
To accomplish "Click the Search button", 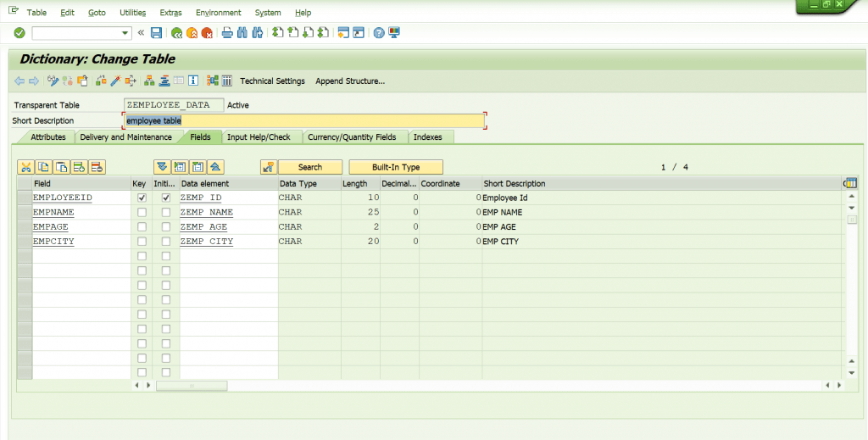I will click(x=310, y=167).
